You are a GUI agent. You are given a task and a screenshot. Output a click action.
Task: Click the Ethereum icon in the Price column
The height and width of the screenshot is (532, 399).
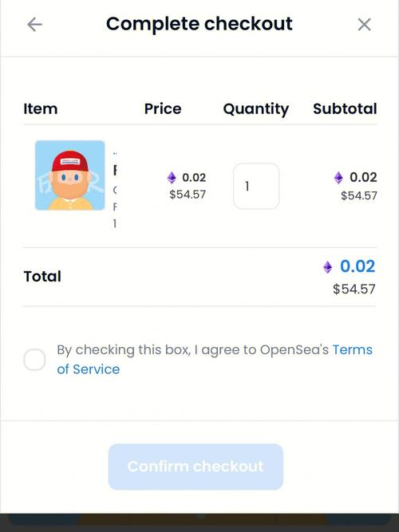point(172,177)
